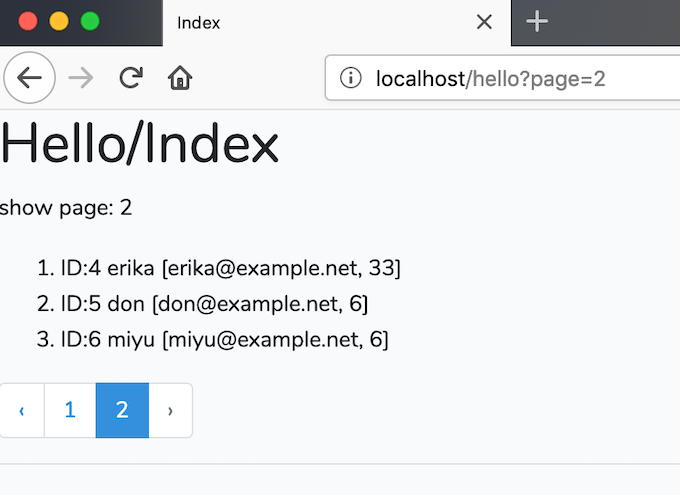
Task: Go to pagination page 1
Action: 70,410
